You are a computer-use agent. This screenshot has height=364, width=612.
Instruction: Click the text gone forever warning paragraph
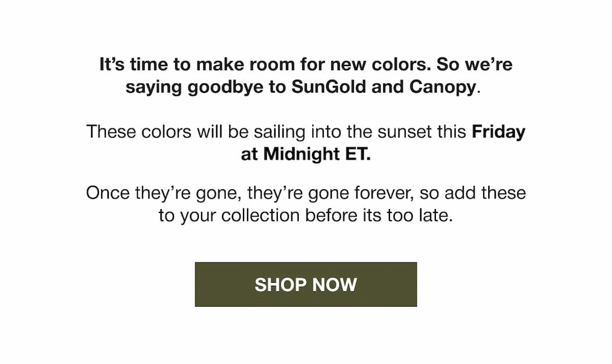pyautogui.click(x=306, y=203)
